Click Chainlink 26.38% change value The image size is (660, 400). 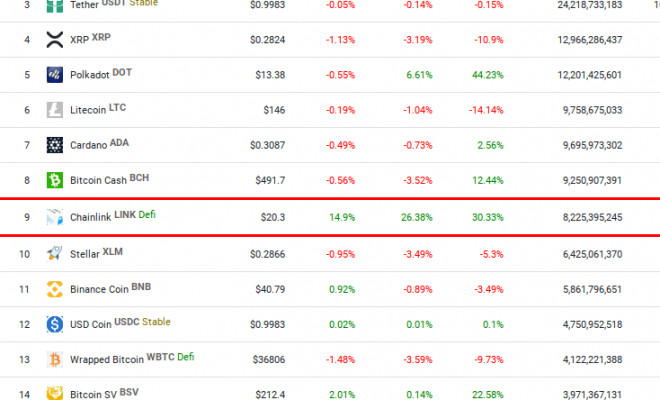(417, 217)
